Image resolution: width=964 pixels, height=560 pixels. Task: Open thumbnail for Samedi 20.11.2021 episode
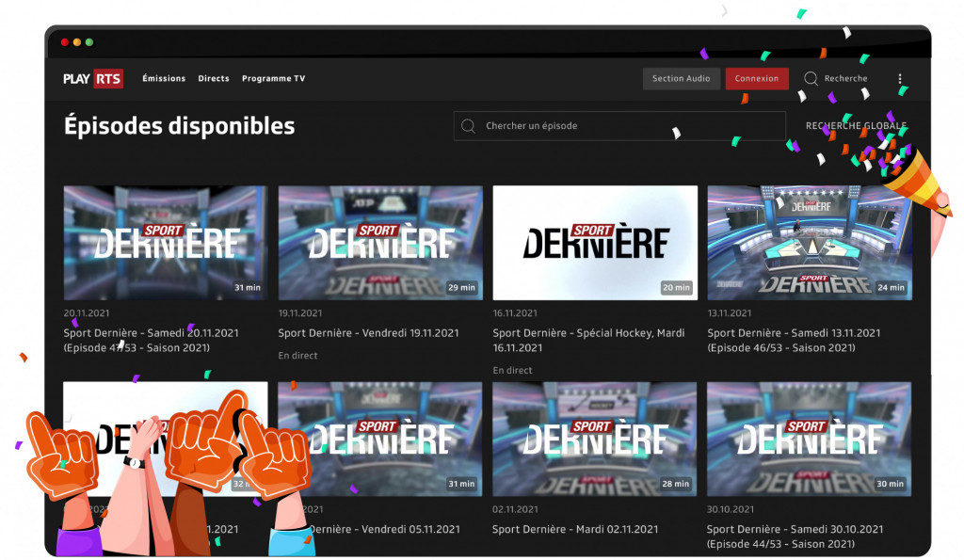(x=166, y=243)
